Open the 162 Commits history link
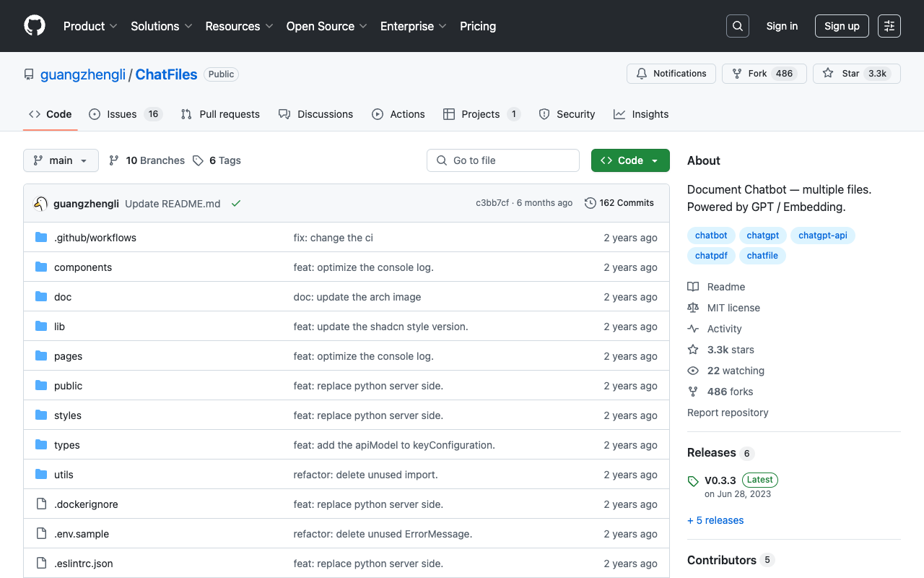Image resolution: width=924 pixels, height=578 pixels. click(619, 203)
